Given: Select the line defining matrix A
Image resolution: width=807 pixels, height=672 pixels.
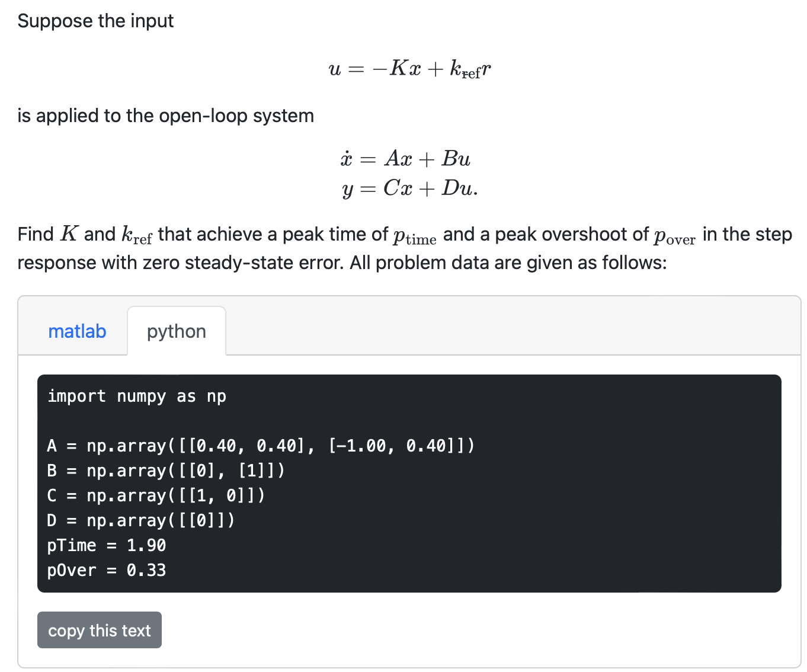Looking at the screenshot, I should tap(261, 446).
